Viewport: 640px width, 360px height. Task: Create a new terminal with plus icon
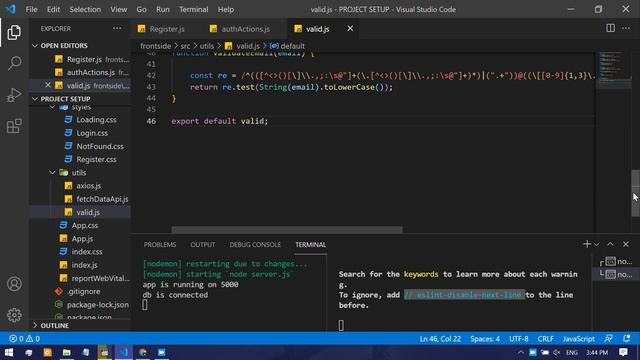pos(587,244)
